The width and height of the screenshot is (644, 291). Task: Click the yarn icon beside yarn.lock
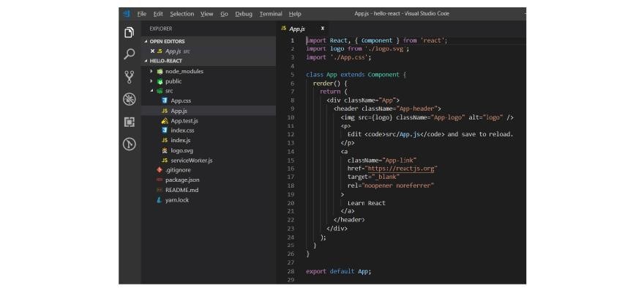(160, 200)
